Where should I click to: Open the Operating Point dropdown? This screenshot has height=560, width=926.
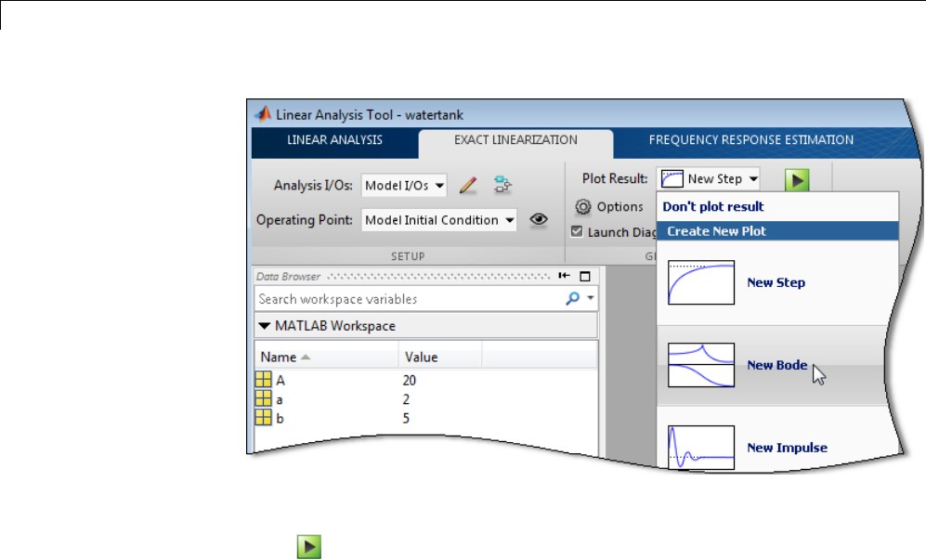pos(438,220)
